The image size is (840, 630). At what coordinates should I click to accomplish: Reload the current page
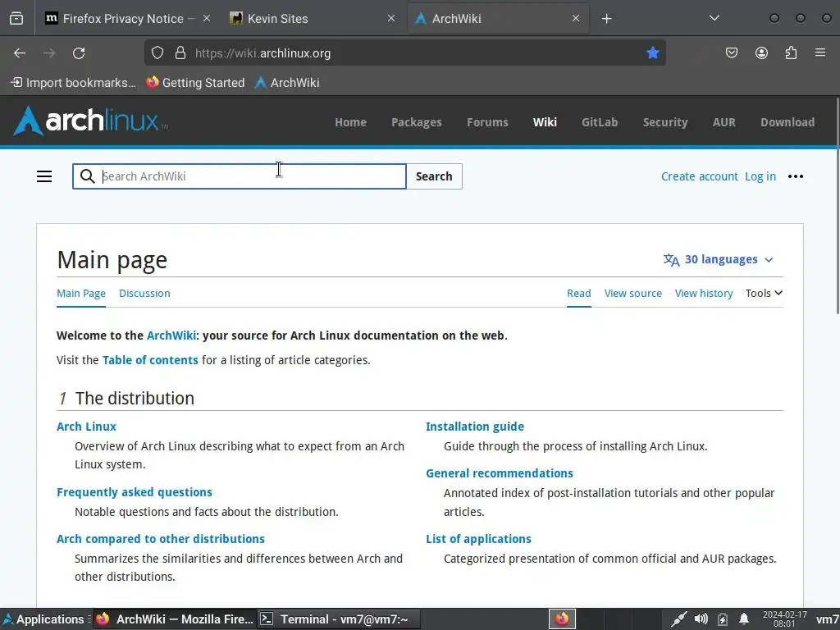coord(79,53)
